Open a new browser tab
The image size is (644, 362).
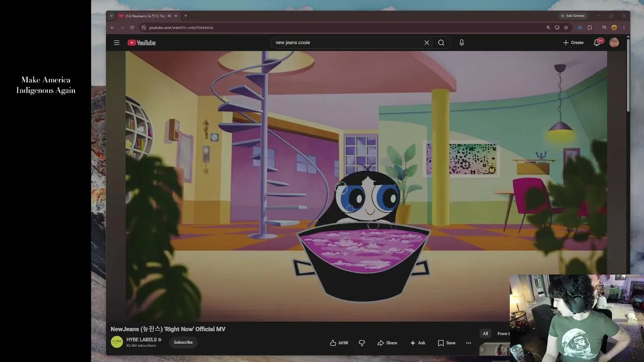[x=186, y=16]
